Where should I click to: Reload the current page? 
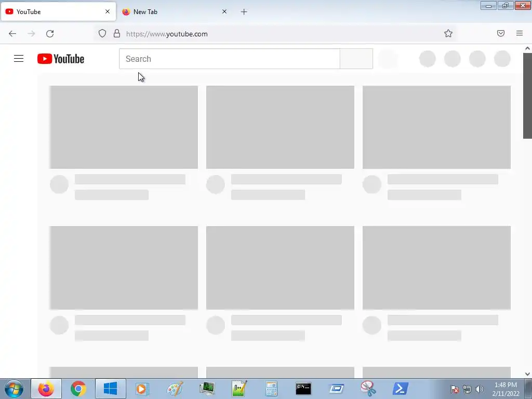tap(50, 34)
